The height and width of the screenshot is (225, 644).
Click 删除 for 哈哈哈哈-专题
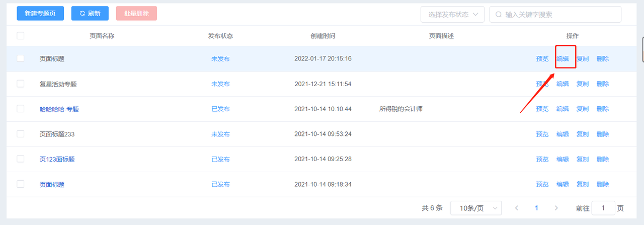(603, 109)
